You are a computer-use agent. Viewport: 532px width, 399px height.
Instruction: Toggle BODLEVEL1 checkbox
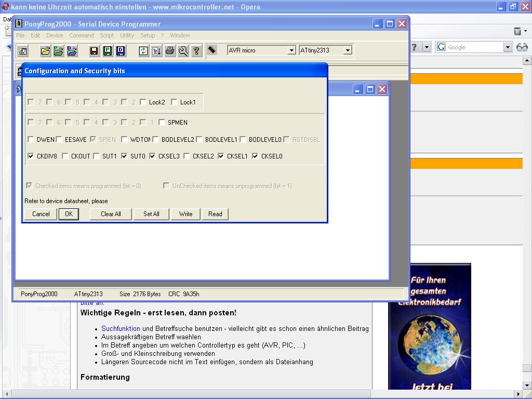pos(199,139)
